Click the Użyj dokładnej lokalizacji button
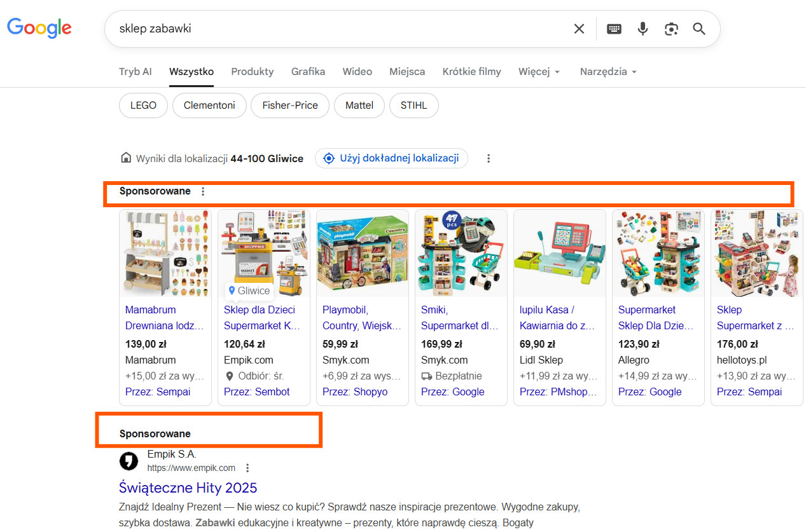The width and height of the screenshot is (806, 532). [391, 158]
